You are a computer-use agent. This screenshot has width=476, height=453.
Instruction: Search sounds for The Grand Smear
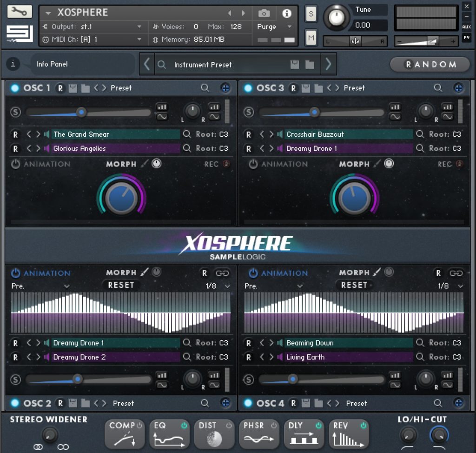pyautogui.click(x=187, y=134)
